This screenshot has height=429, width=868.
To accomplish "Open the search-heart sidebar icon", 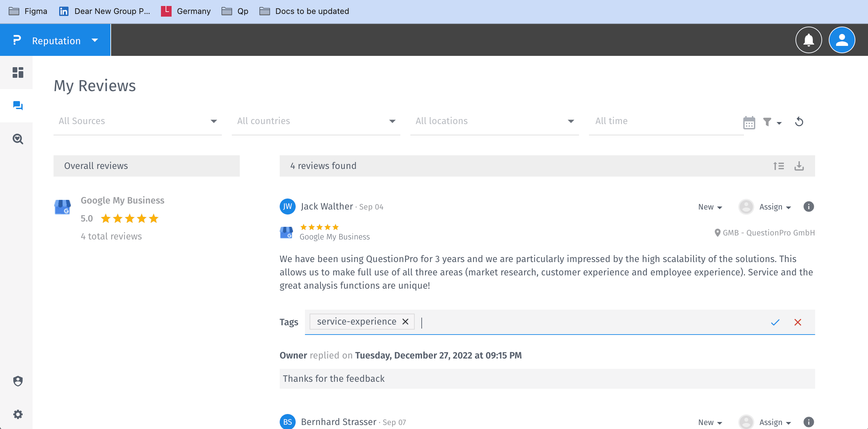I will [x=18, y=139].
